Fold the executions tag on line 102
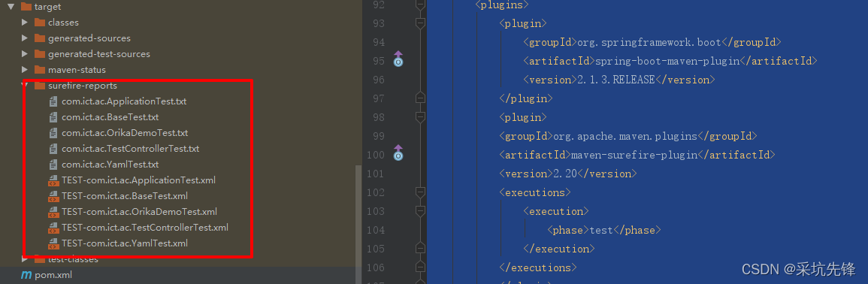The width and height of the screenshot is (868, 284). 420,192
